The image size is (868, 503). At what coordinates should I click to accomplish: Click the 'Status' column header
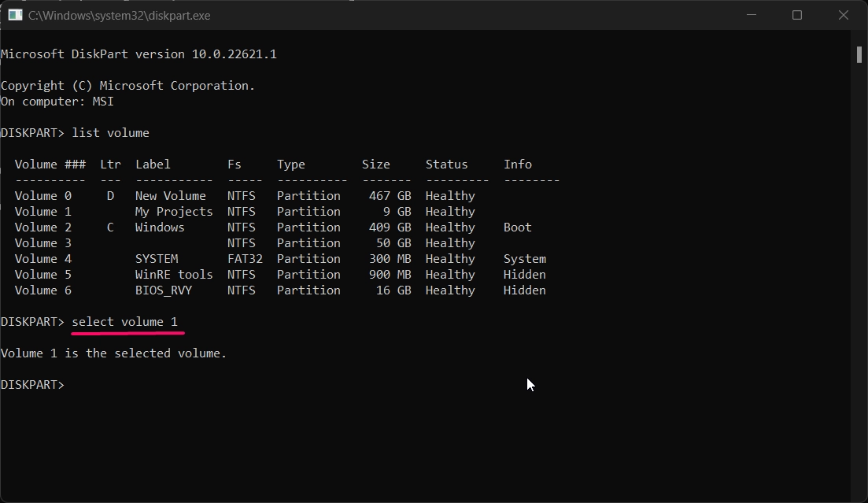(x=447, y=165)
